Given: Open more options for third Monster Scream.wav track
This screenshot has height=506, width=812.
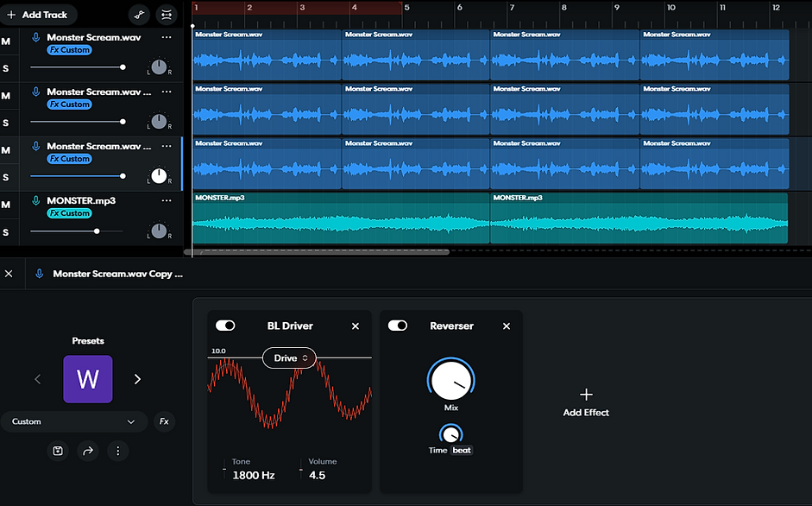Looking at the screenshot, I should 167,146.
